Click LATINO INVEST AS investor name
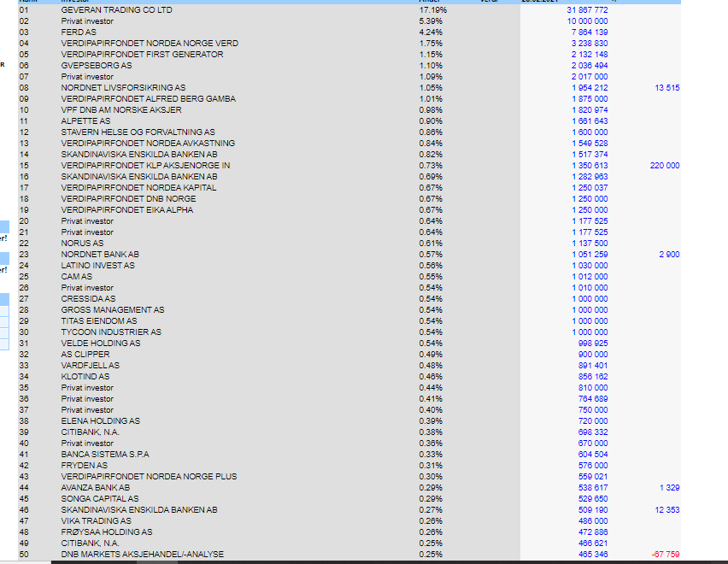This screenshot has width=728, height=564. click(x=98, y=266)
